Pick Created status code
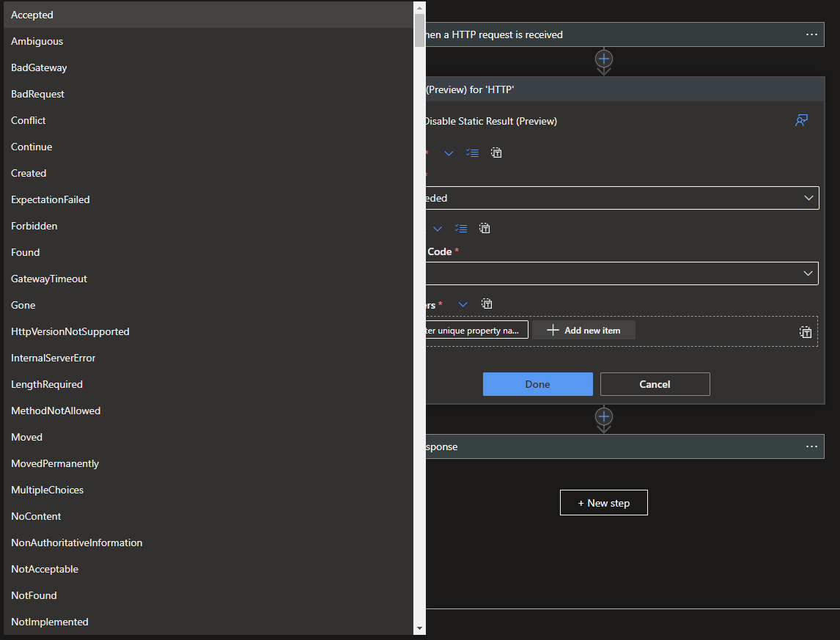Screen dimensions: 840x640 (208, 173)
